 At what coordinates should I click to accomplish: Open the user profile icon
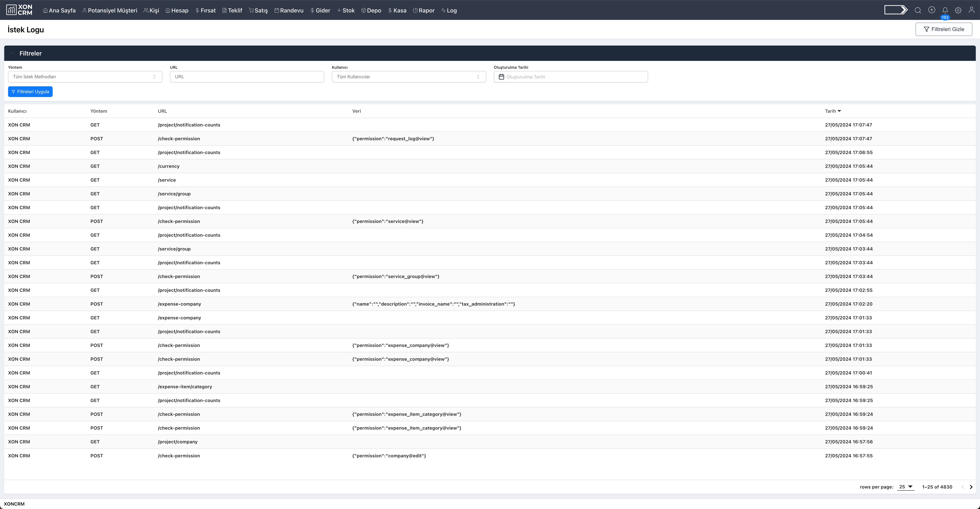click(x=971, y=10)
